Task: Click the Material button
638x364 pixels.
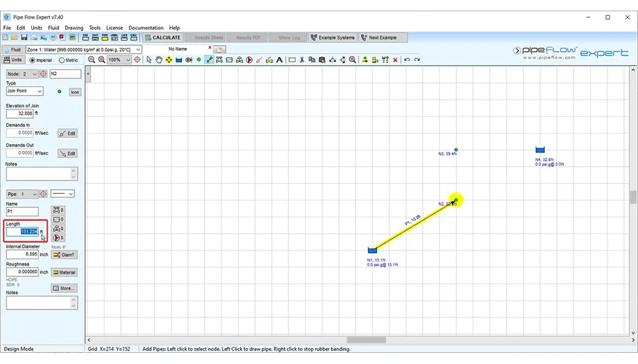Action: coord(64,272)
